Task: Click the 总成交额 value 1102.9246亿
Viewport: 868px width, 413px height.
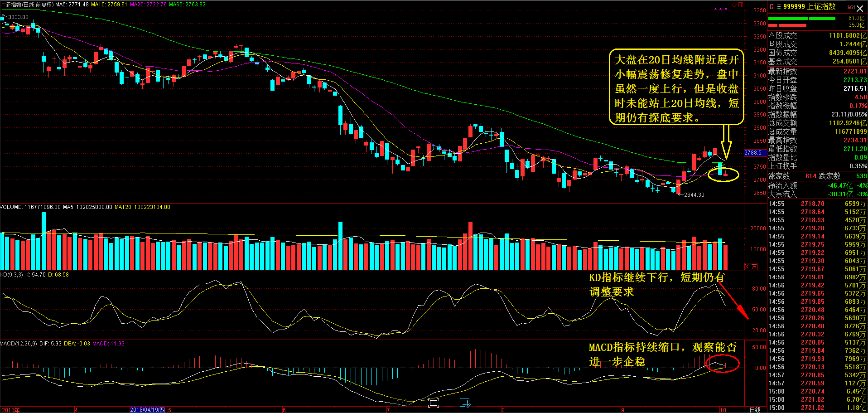Action: [848, 123]
